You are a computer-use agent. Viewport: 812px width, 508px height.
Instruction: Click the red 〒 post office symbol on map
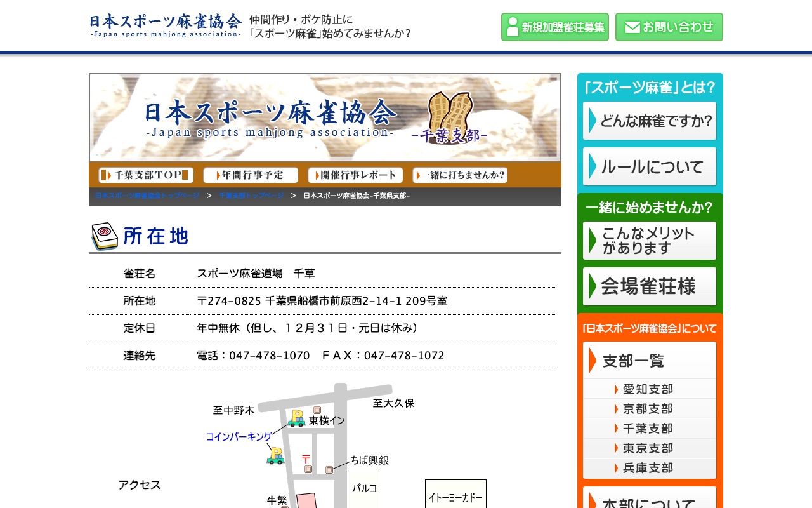306,458
